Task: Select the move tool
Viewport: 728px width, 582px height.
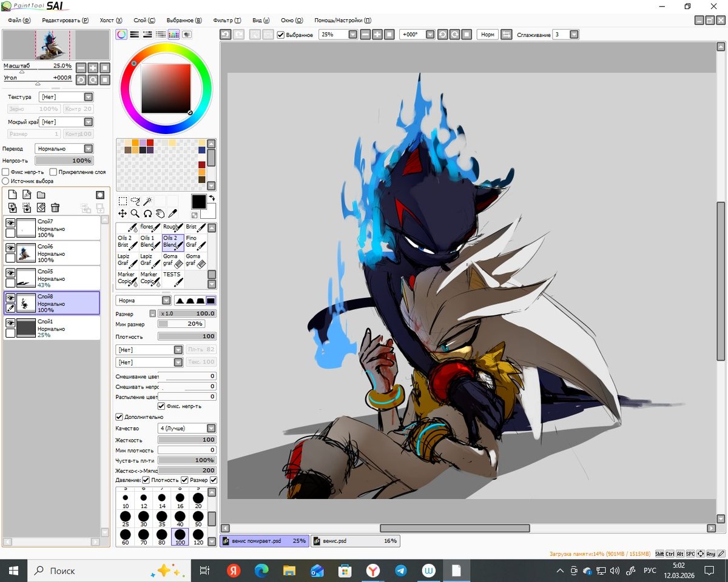Action: pos(123,213)
